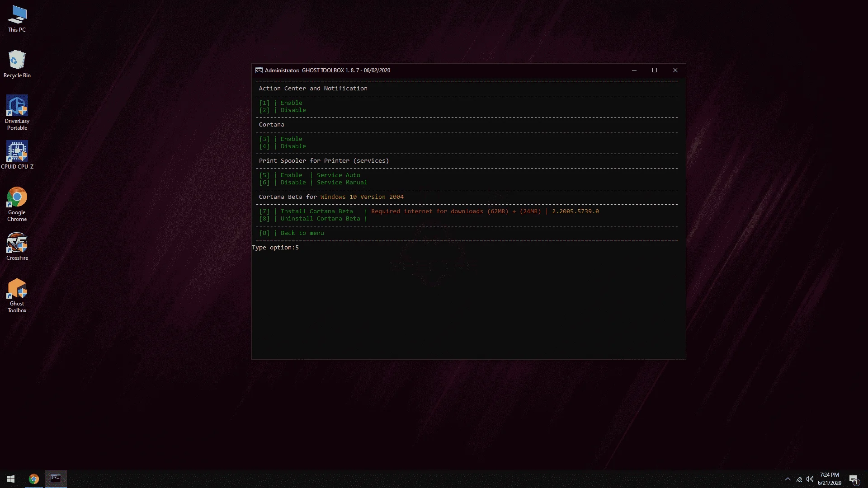The image size is (868, 488).
Task: Click option [1] Enable line
Action: point(280,103)
